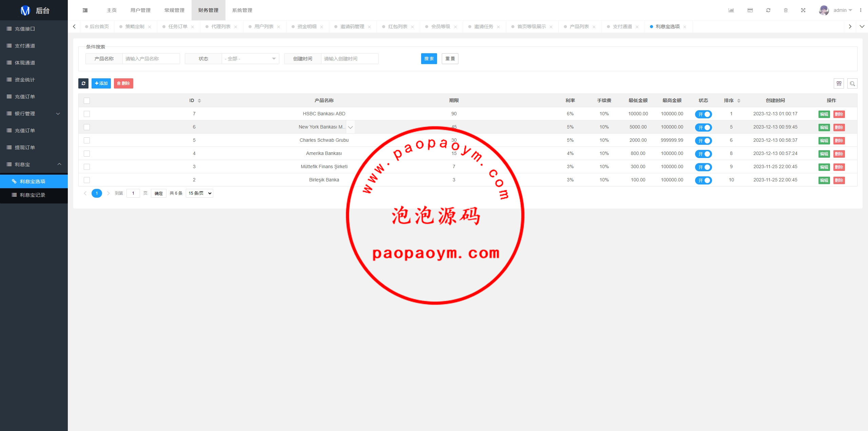Expand the New York Bankası cell arrow
Screen dimensions: 868x431
(x=351, y=127)
